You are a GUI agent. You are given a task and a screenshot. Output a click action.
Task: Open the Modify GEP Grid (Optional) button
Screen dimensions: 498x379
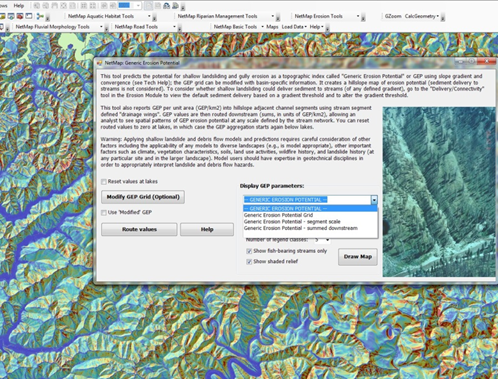(x=143, y=197)
